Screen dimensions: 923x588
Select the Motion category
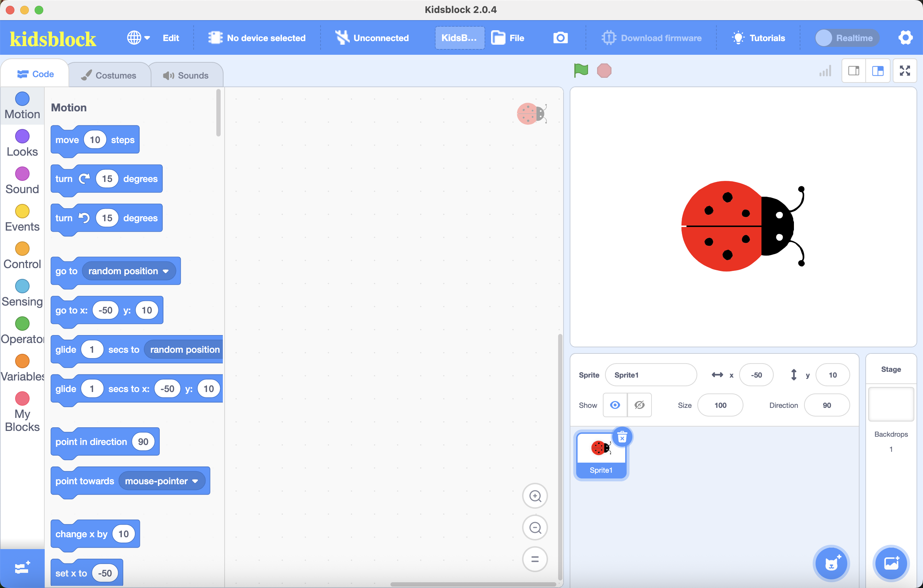pyautogui.click(x=22, y=106)
